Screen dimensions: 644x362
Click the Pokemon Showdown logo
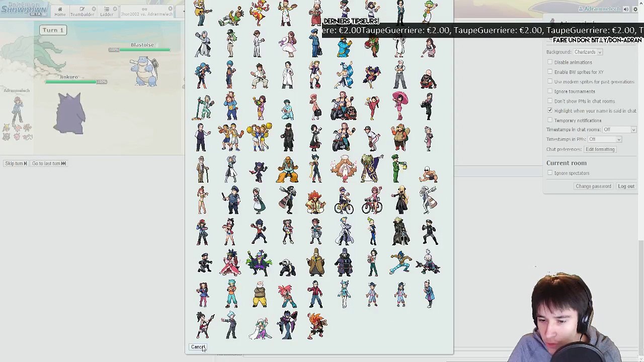pos(24,9)
